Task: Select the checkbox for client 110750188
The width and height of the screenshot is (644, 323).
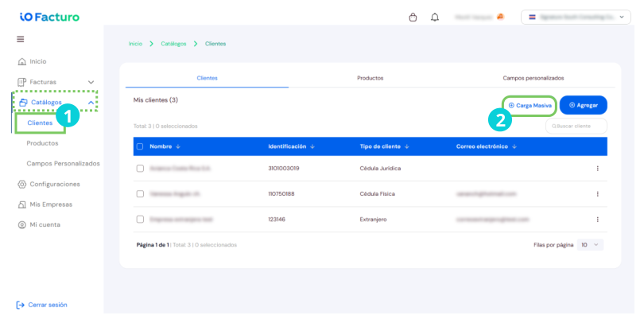Action: pyautogui.click(x=140, y=193)
